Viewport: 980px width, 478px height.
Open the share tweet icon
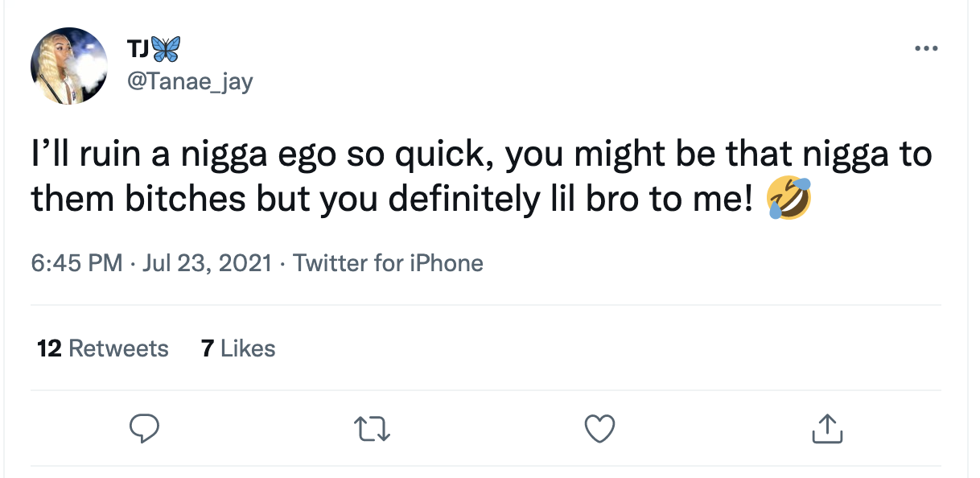pos(826,428)
